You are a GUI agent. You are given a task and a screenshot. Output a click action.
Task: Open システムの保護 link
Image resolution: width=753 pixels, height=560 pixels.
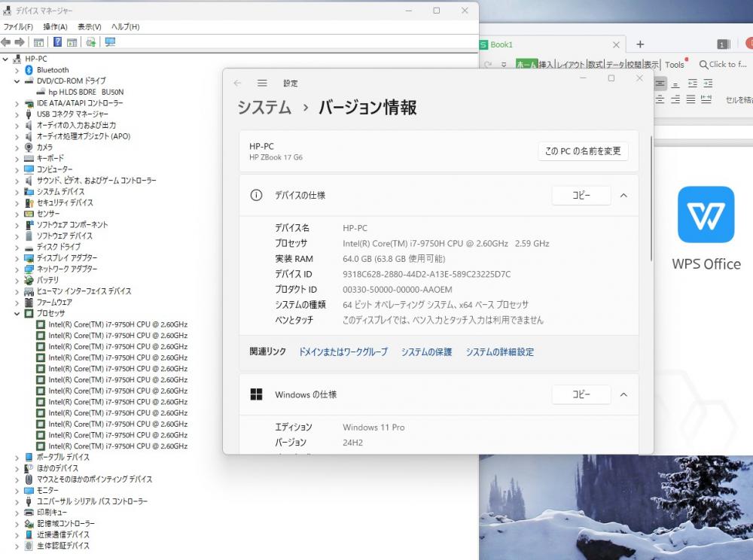click(426, 352)
